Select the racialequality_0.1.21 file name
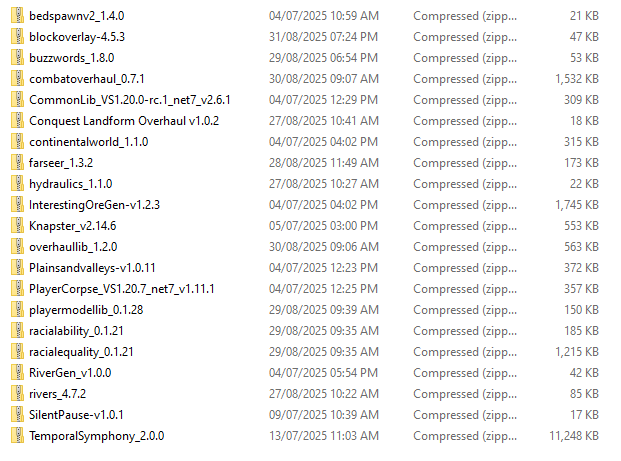Viewport: 621px width, 461px height. 81,352
